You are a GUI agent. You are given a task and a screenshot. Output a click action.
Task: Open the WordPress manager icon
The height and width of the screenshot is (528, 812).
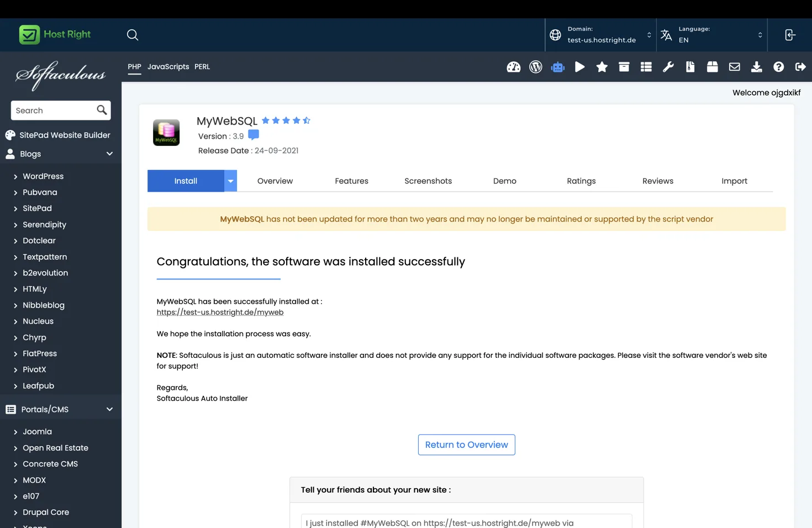click(x=536, y=67)
